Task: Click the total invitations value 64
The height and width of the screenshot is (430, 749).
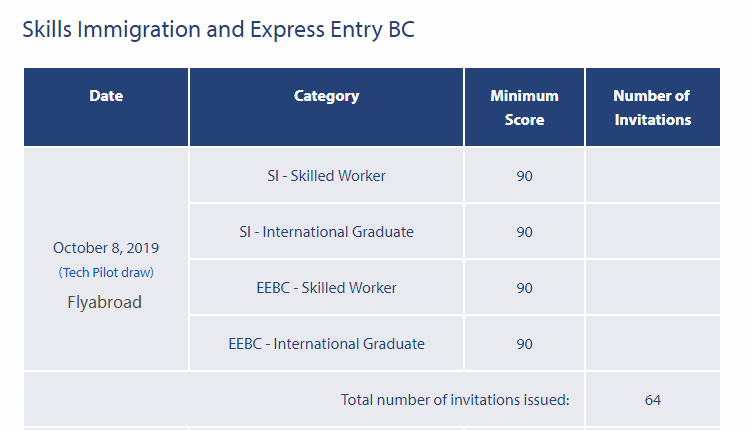Action: coord(653,400)
